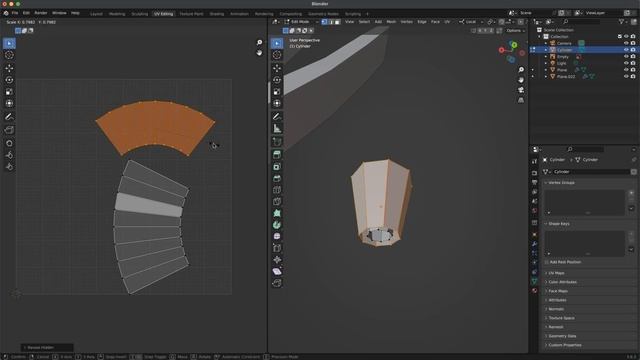Switch to the UV Editing workspace tab

(x=163, y=14)
